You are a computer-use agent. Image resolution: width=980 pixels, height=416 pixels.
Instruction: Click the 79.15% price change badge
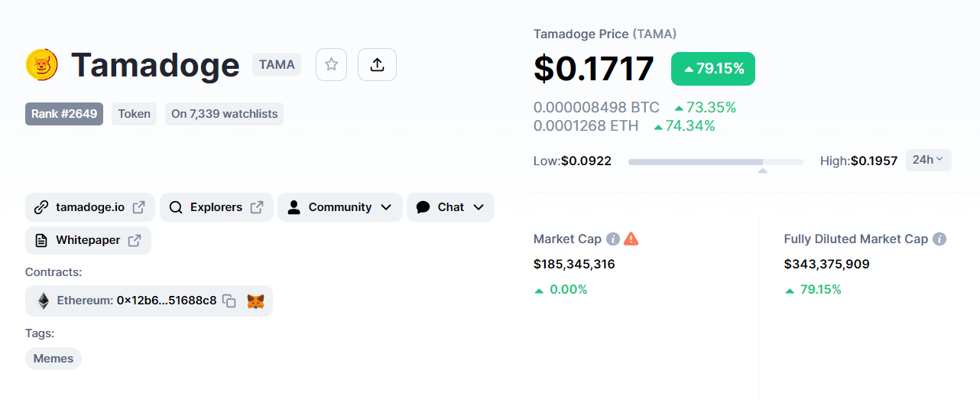pyautogui.click(x=713, y=69)
